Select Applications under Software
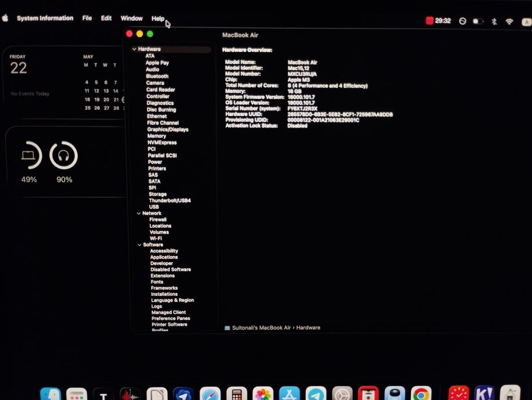 (x=164, y=258)
